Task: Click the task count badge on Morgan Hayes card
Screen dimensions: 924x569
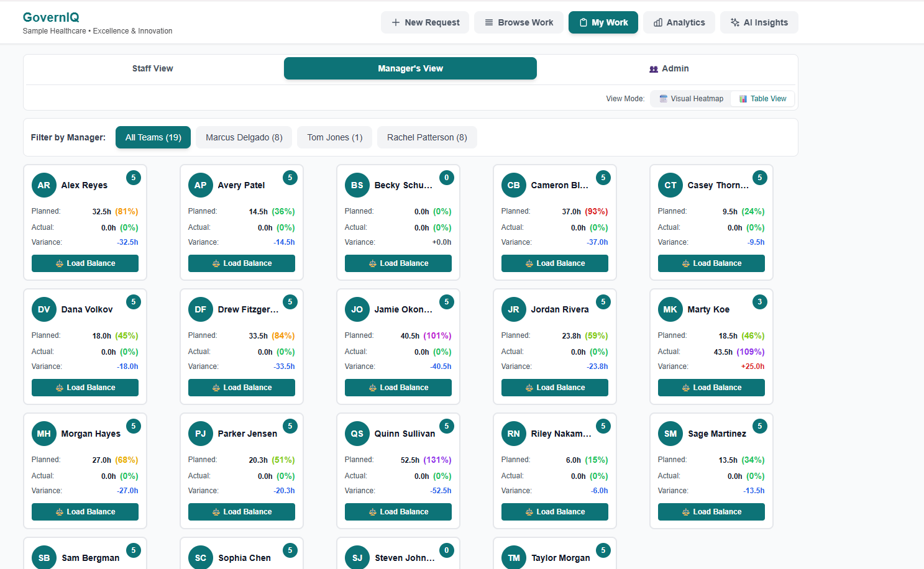Action: [x=133, y=426]
